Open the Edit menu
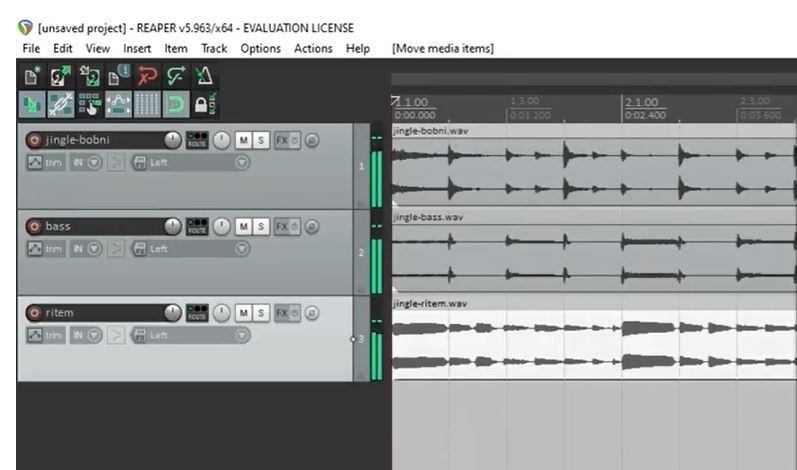The height and width of the screenshot is (470, 797). pos(63,49)
